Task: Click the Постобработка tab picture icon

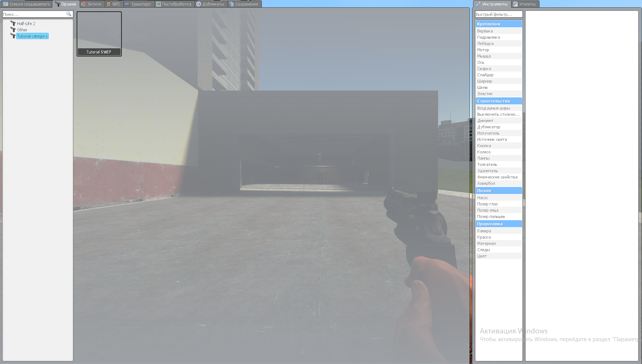Action: tap(159, 4)
